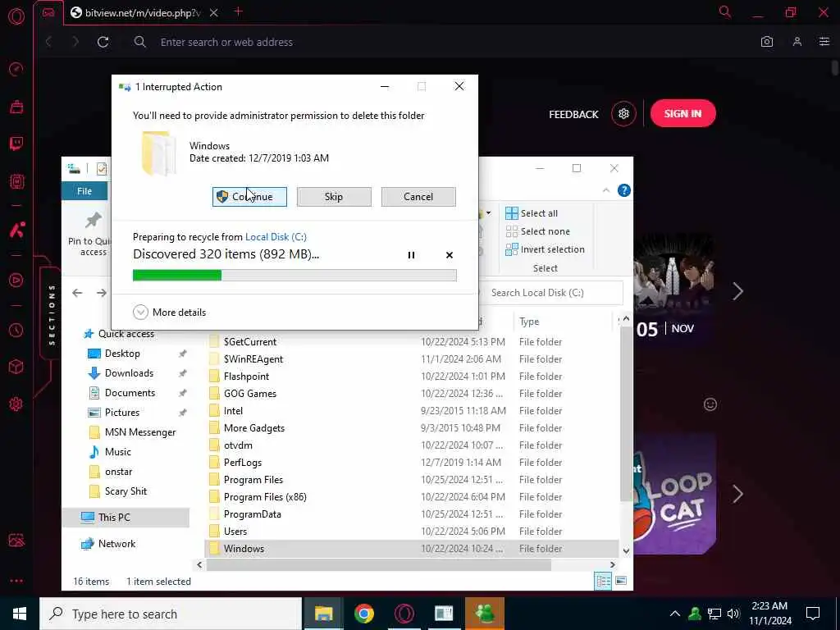Select the PerfLogs folder
840x630 pixels.
[x=243, y=463]
